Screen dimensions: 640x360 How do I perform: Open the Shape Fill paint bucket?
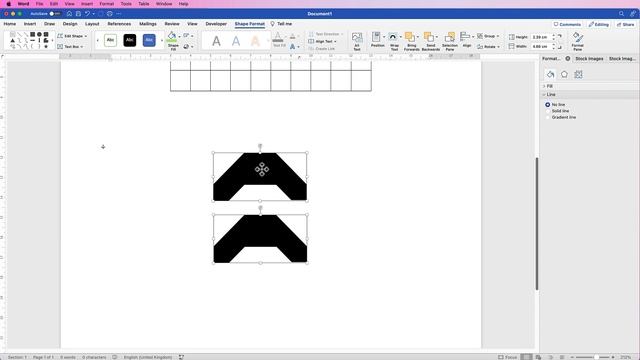point(172,36)
